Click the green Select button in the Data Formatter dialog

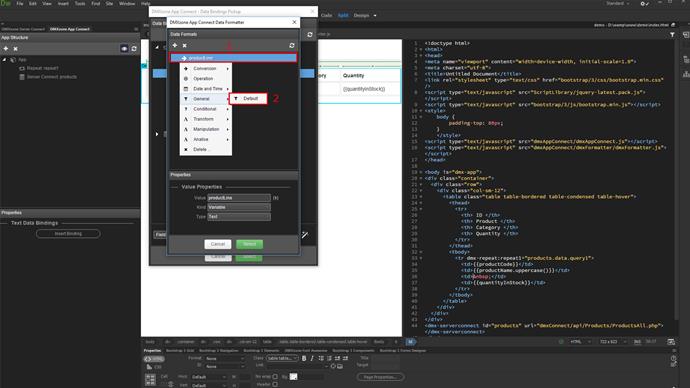pos(250,244)
